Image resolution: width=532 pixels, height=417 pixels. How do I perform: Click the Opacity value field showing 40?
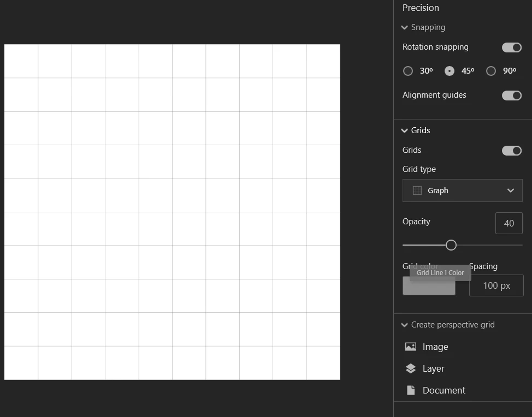pyautogui.click(x=509, y=223)
